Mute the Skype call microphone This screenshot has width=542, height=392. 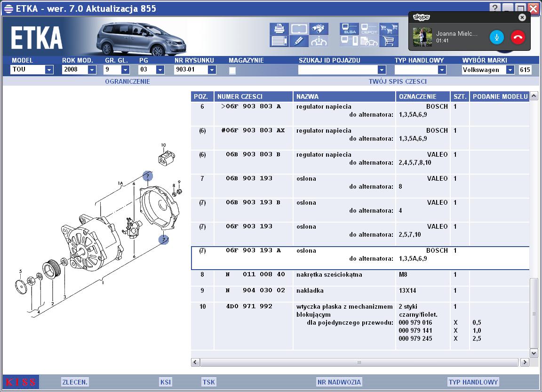point(497,37)
